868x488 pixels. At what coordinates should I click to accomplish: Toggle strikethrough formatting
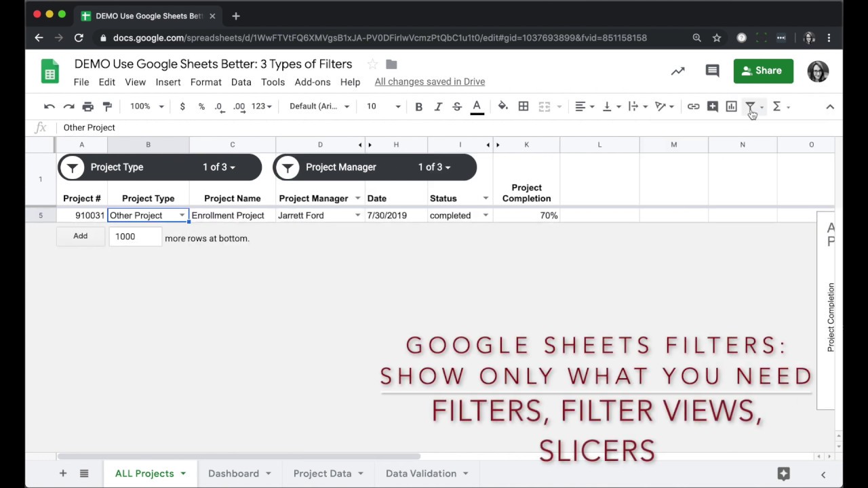[x=457, y=106]
